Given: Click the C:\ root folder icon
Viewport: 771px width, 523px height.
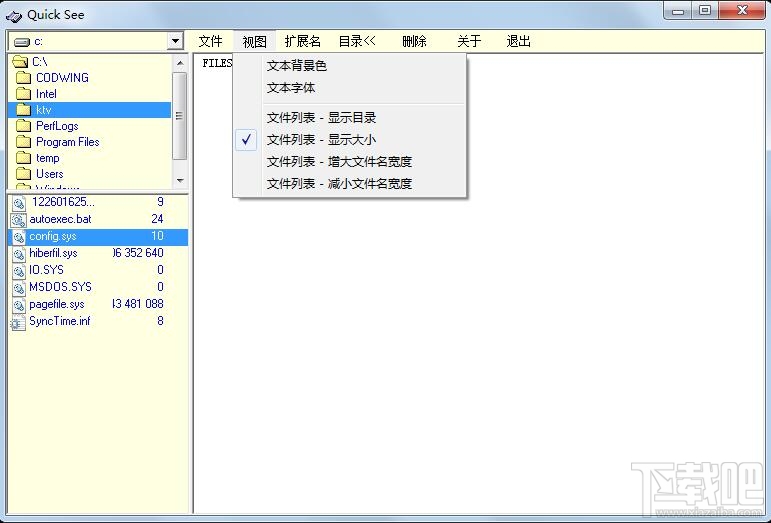Looking at the screenshot, I should coord(20,61).
